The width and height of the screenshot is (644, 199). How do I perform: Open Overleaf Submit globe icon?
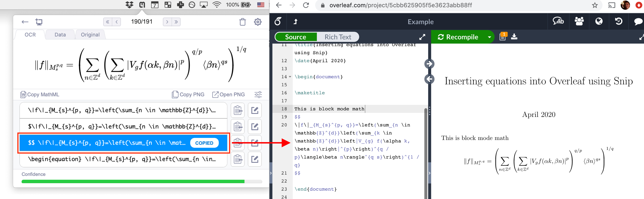pyautogui.click(x=599, y=22)
